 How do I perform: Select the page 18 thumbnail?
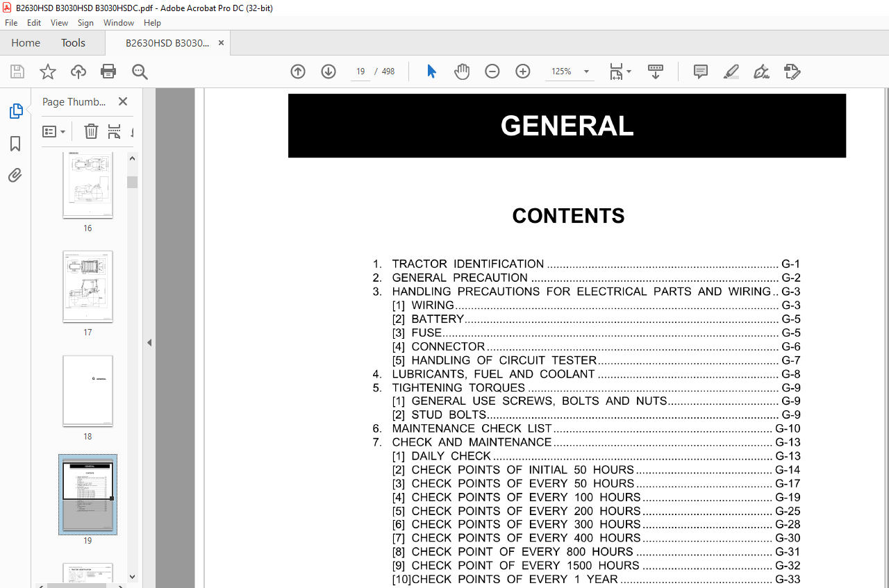click(x=88, y=391)
